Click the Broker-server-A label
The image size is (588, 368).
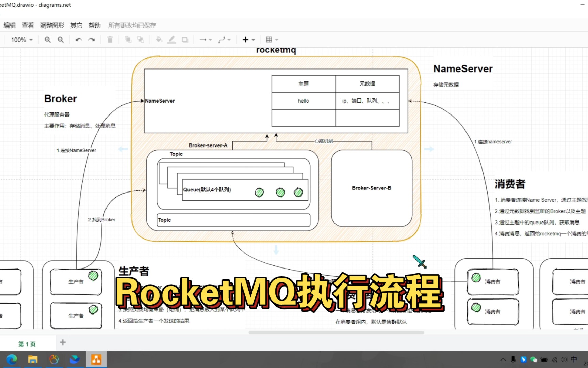(208, 145)
